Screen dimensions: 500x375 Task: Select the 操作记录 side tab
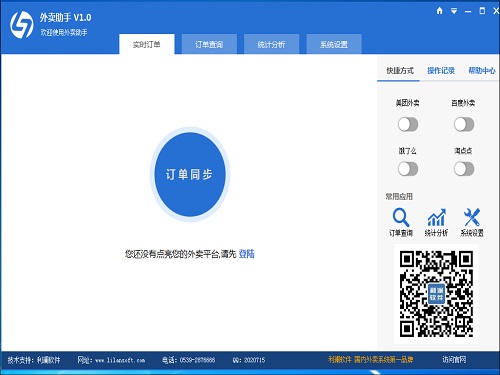click(x=441, y=71)
